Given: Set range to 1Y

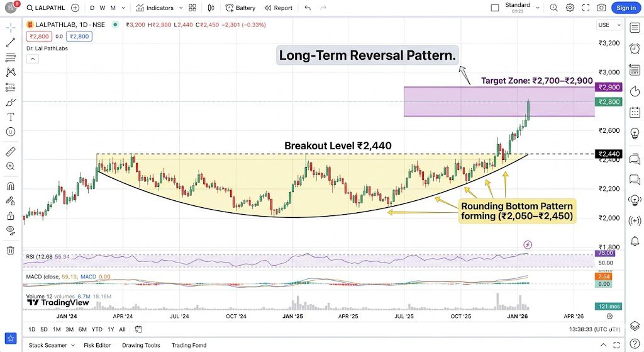Looking at the screenshot, I should click(x=111, y=329).
